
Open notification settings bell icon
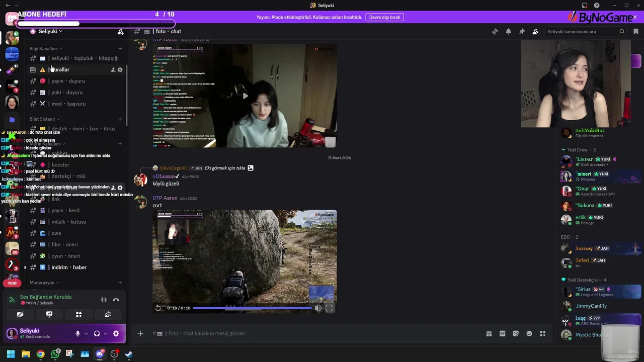pos(508,31)
